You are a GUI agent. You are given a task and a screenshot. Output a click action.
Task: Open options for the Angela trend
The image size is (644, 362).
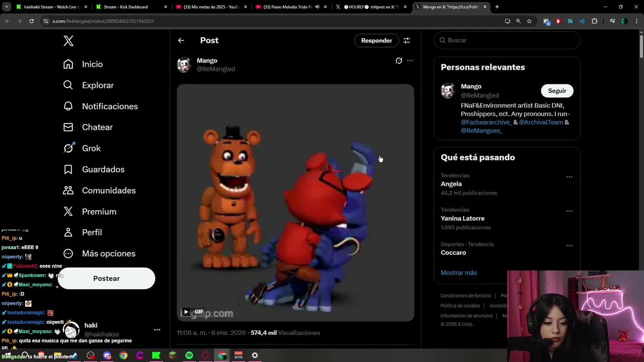point(569,177)
